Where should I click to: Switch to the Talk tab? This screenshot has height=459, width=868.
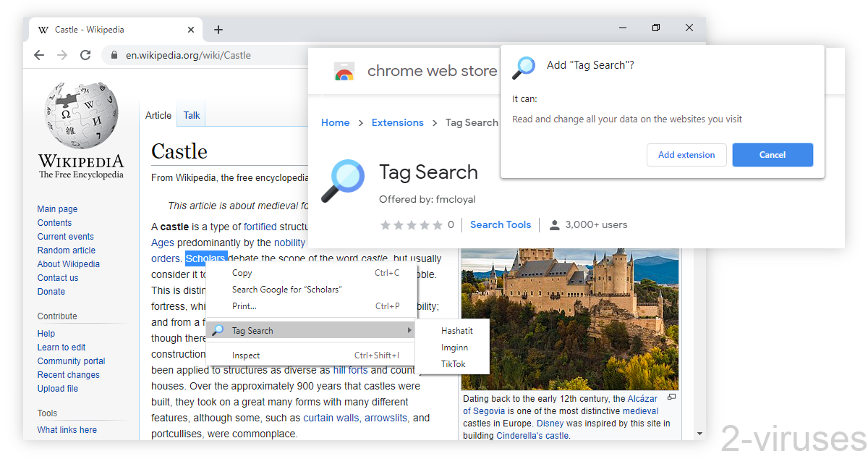click(191, 114)
